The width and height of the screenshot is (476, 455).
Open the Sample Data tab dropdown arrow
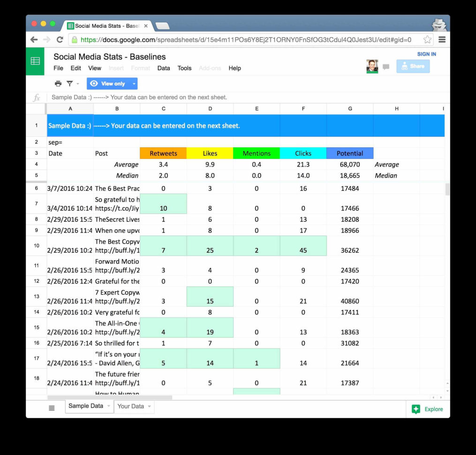click(109, 406)
